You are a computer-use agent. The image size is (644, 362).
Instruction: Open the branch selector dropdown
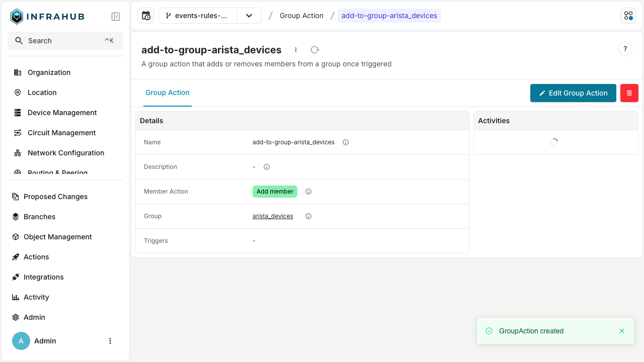coord(249,16)
